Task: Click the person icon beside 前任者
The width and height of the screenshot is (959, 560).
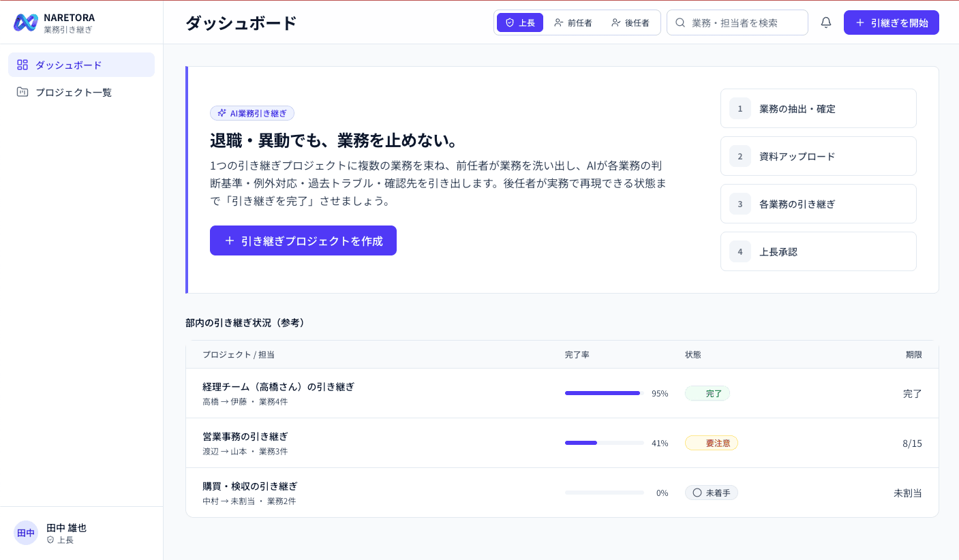Action: click(x=559, y=22)
